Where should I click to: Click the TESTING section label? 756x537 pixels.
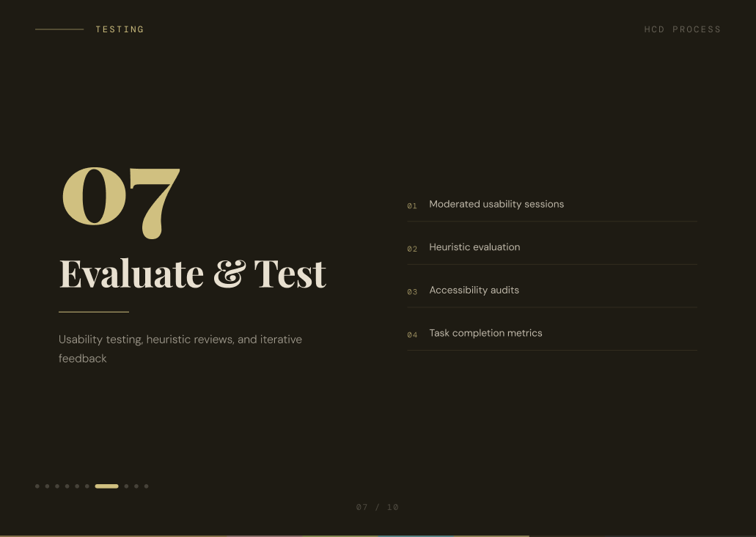pyautogui.click(x=120, y=29)
